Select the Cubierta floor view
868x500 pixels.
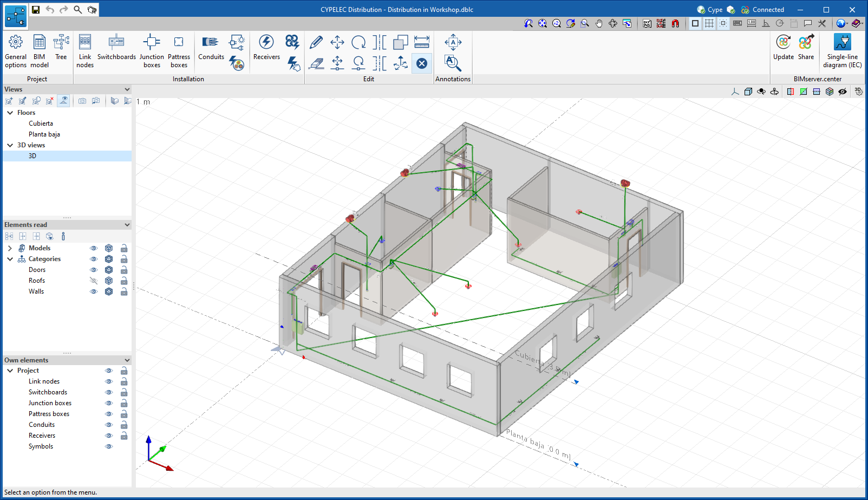[x=41, y=124]
